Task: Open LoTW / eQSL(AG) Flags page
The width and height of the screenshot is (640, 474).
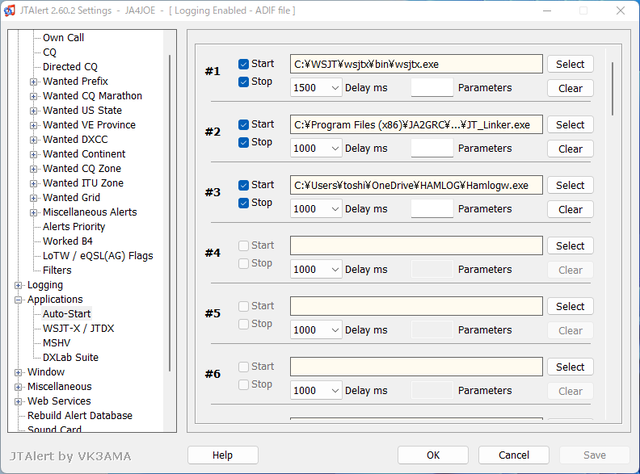Action: pyautogui.click(x=98, y=256)
